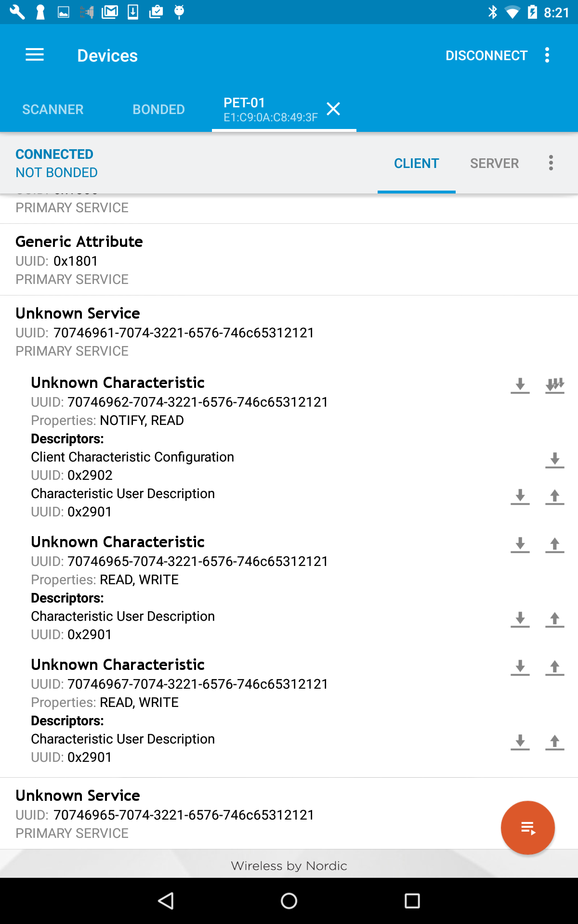Viewport: 578px width, 924px height.
Task: Open the top app bar overflow menu
Action: tap(547, 55)
